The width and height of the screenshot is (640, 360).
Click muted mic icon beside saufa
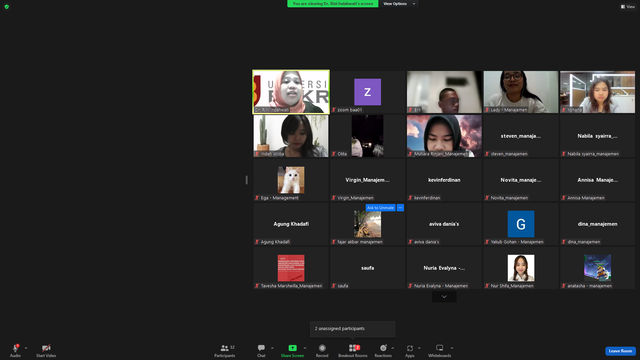coord(334,286)
